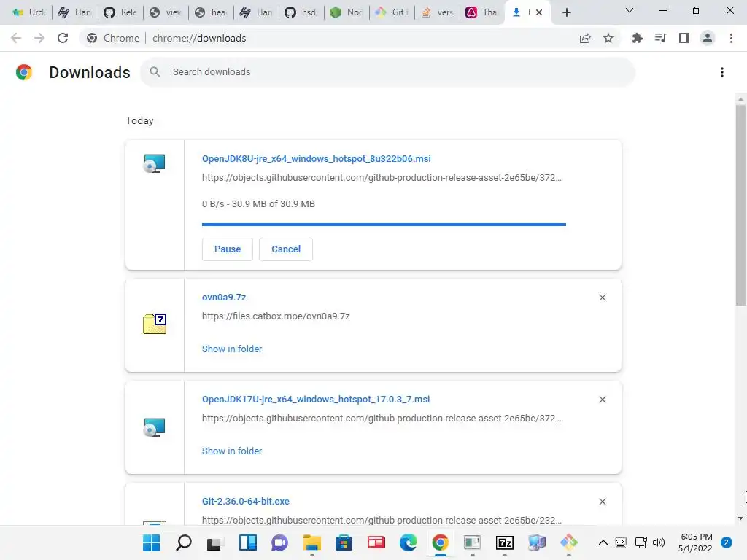Remove OpenJDK17U entry from the list
The height and width of the screenshot is (560, 747).
click(x=602, y=400)
